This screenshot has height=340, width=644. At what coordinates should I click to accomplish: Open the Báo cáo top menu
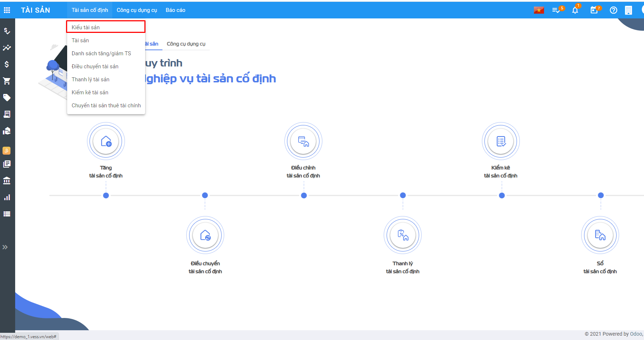[x=175, y=10]
